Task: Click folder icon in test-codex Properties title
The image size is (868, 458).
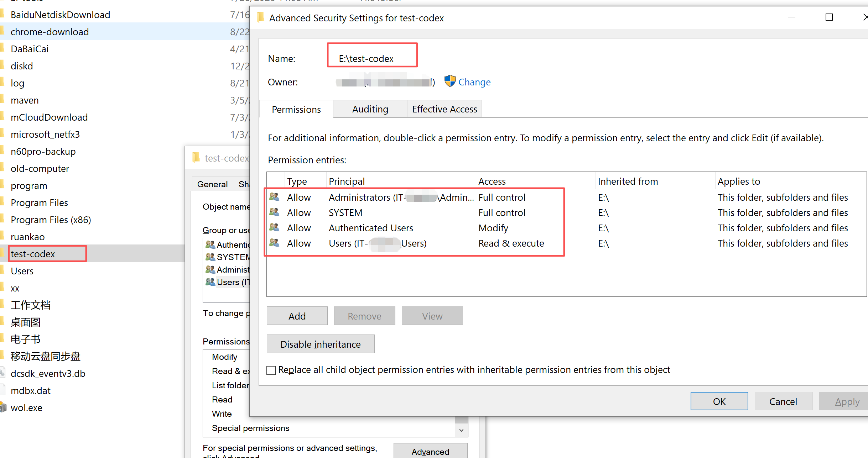Action: pos(196,158)
